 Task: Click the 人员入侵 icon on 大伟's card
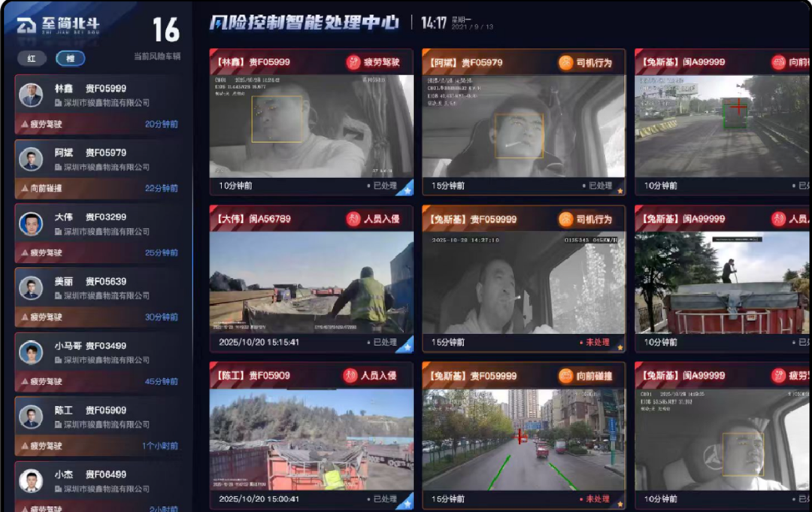pyautogui.click(x=353, y=219)
